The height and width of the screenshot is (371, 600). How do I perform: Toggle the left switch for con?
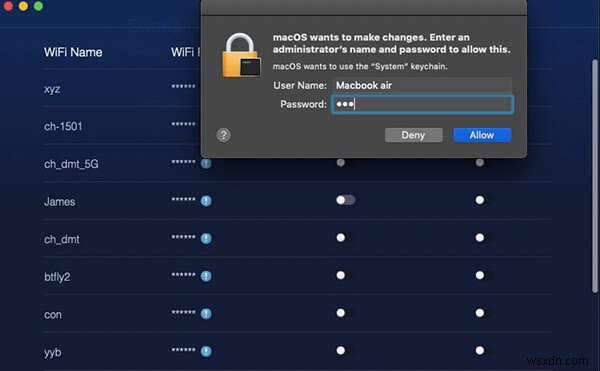[x=346, y=313]
